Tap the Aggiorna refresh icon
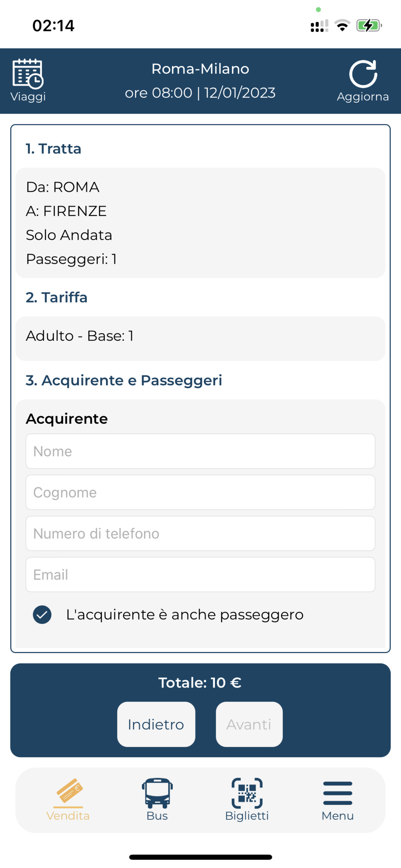The height and width of the screenshot is (868, 401). (x=363, y=74)
